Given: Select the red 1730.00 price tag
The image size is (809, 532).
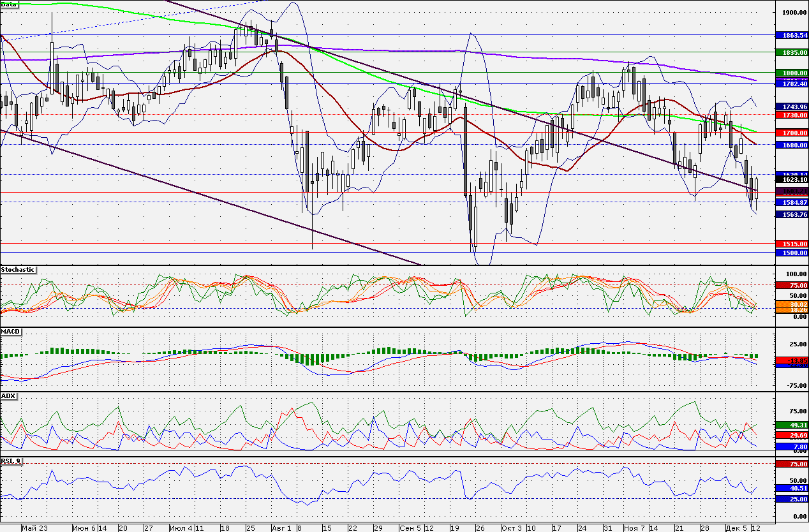Looking at the screenshot, I should click(791, 115).
